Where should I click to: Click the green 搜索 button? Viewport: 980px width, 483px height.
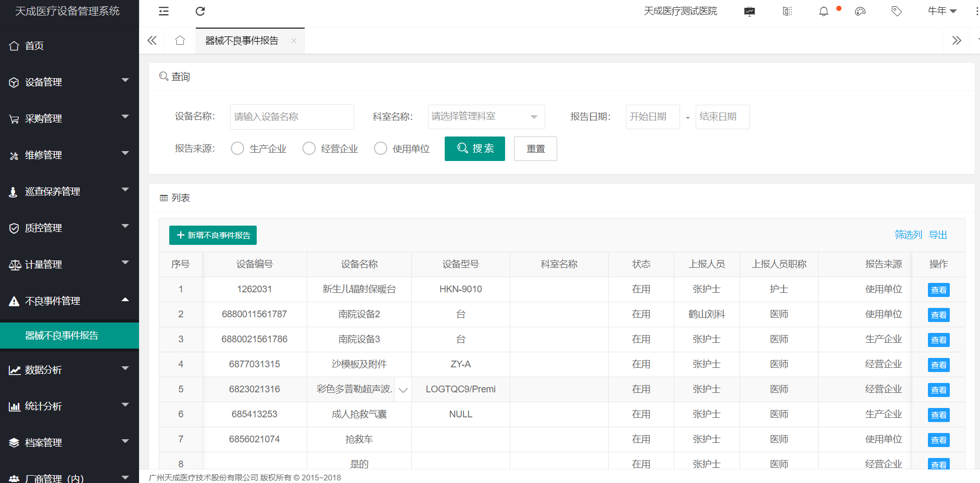pos(475,148)
